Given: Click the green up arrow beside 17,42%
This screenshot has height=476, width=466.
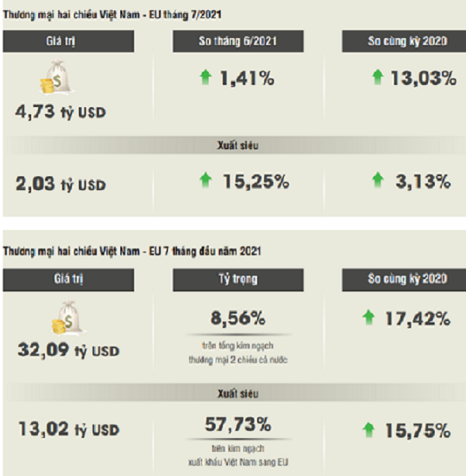Looking at the screenshot, I should [x=369, y=317].
